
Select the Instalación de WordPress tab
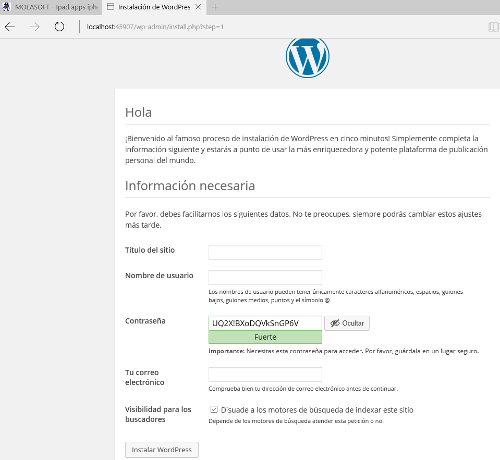(154, 7)
